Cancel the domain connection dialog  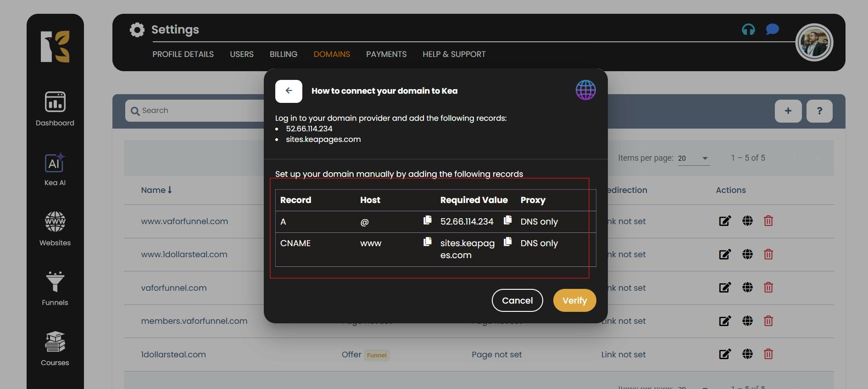click(517, 300)
